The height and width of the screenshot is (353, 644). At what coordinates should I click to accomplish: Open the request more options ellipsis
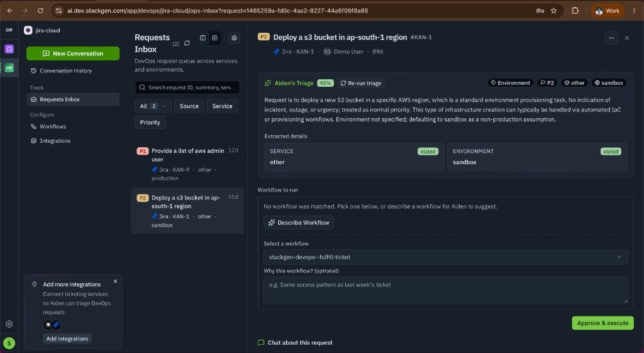point(611,38)
